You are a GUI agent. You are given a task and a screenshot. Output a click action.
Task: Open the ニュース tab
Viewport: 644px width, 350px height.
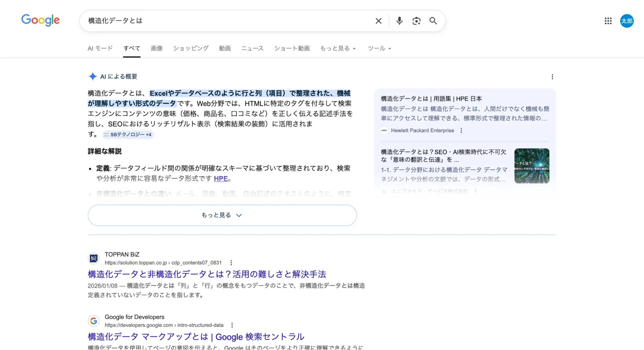pyautogui.click(x=252, y=48)
